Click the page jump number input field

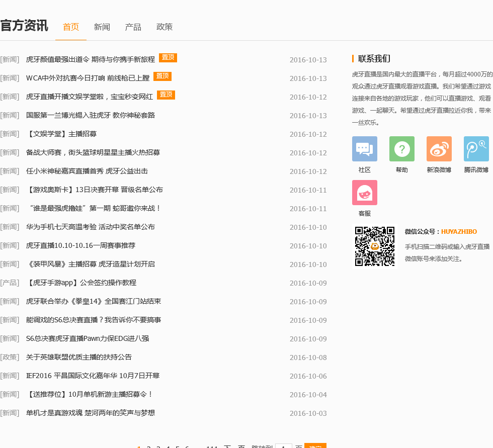pyautogui.click(x=284, y=446)
